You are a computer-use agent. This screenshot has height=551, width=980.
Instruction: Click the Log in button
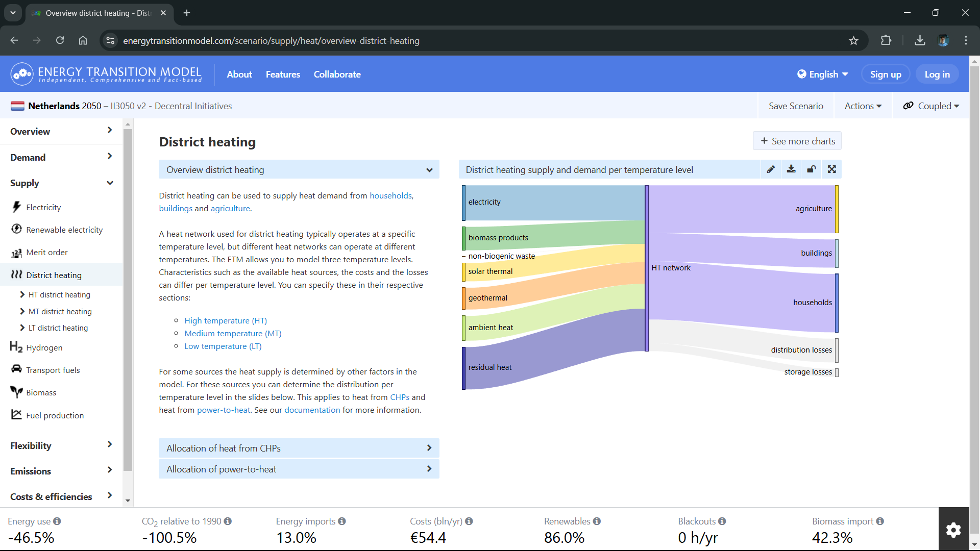click(937, 74)
